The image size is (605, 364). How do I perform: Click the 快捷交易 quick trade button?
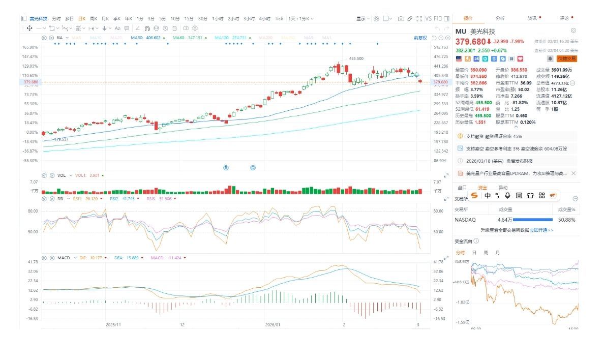567,59
